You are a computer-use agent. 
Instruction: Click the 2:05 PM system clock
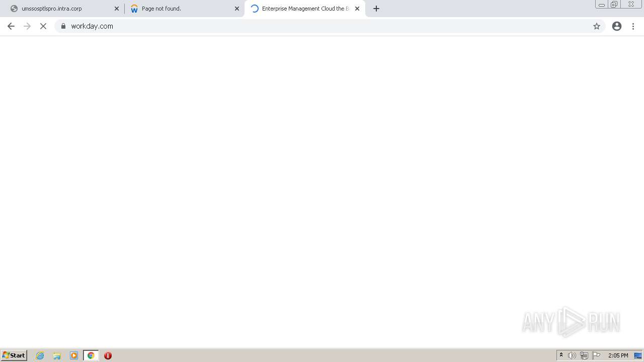pyautogui.click(x=618, y=355)
